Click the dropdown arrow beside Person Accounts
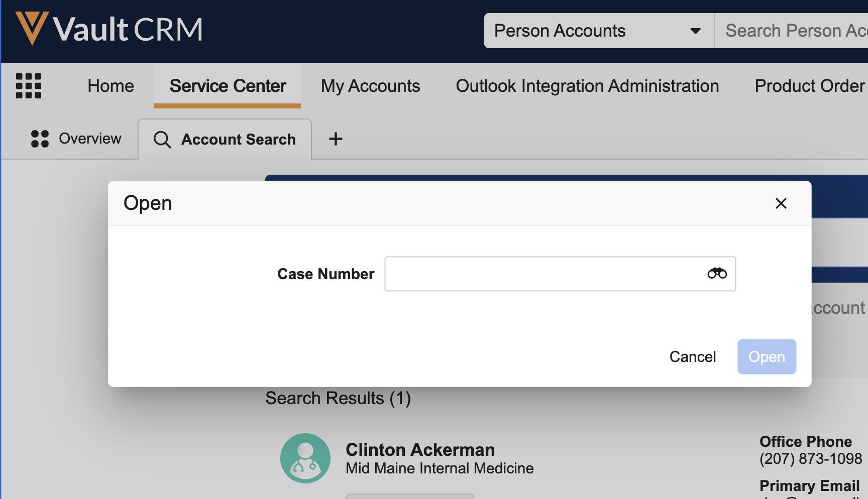This screenshot has height=499, width=868. pyautogui.click(x=696, y=31)
